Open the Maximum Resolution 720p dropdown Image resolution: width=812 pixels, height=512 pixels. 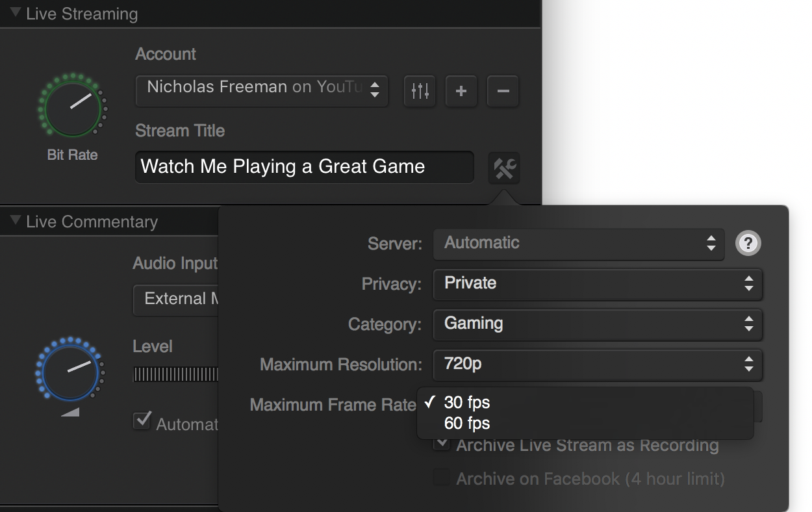pyautogui.click(x=598, y=365)
